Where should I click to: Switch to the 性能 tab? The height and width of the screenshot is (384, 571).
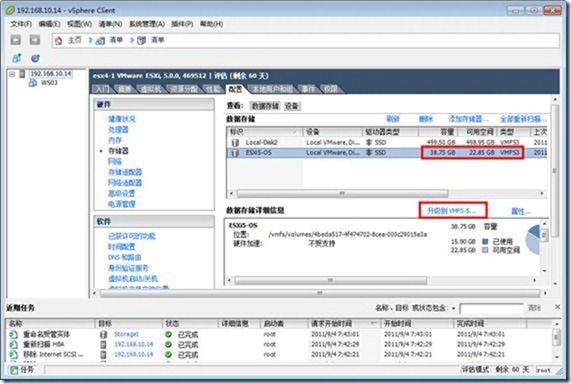coord(213,89)
